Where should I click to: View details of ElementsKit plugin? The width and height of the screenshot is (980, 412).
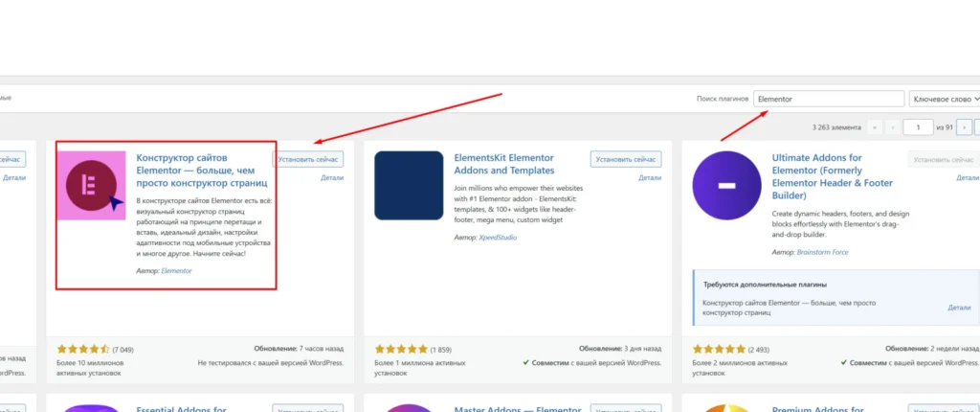(x=650, y=178)
